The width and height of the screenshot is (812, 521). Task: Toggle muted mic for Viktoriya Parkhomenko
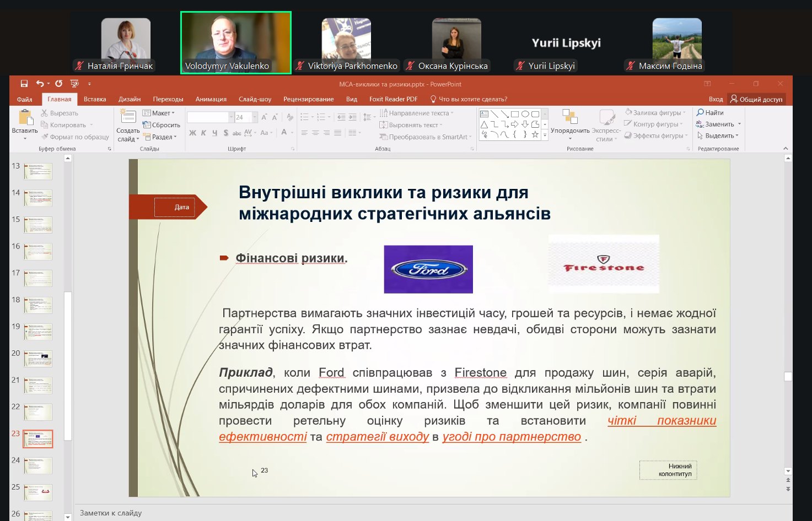[300, 66]
